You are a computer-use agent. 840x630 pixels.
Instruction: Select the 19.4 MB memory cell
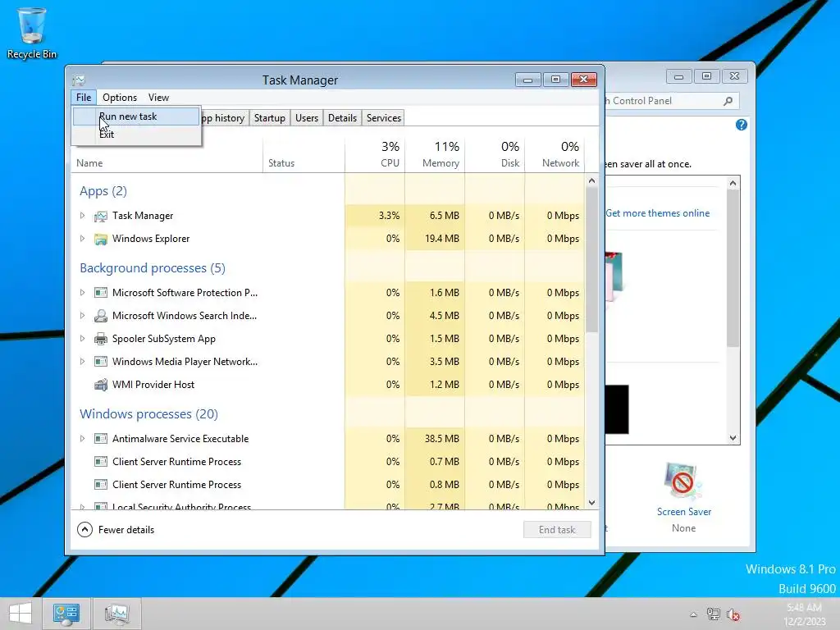pyautogui.click(x=435, y=239)
